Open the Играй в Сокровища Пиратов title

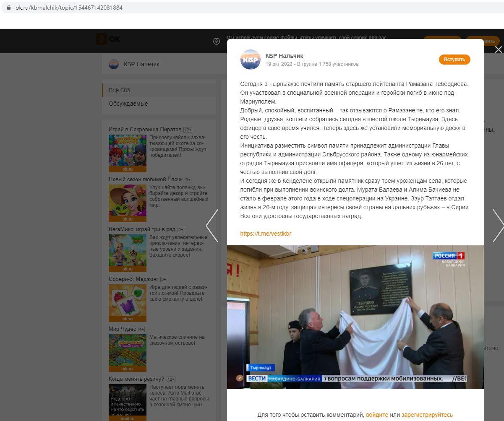click(145, 129)
